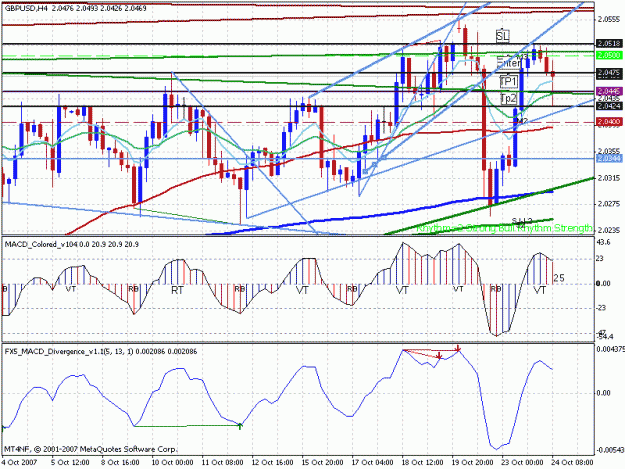The height and width of the screenshot is (469, 625).
Task: Click the -54.4 MACD axis value
Action: click(604, 337)
